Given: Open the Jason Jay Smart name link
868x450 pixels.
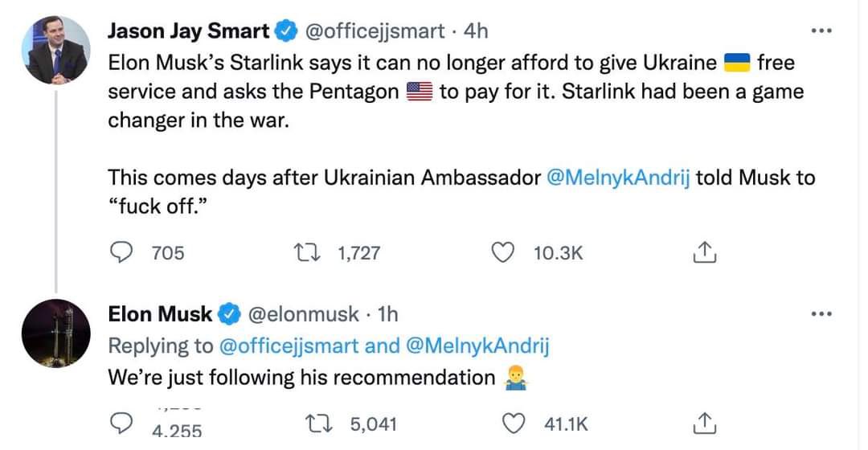Looking at the screenshot, I should click(188, 31).
